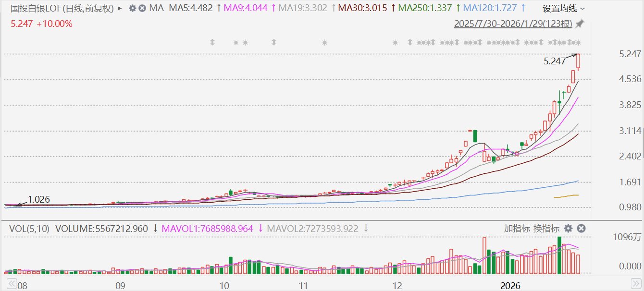Click the MA30:3.015 legend value
Viewport: 644px width, 291px height.
(363, 8)
